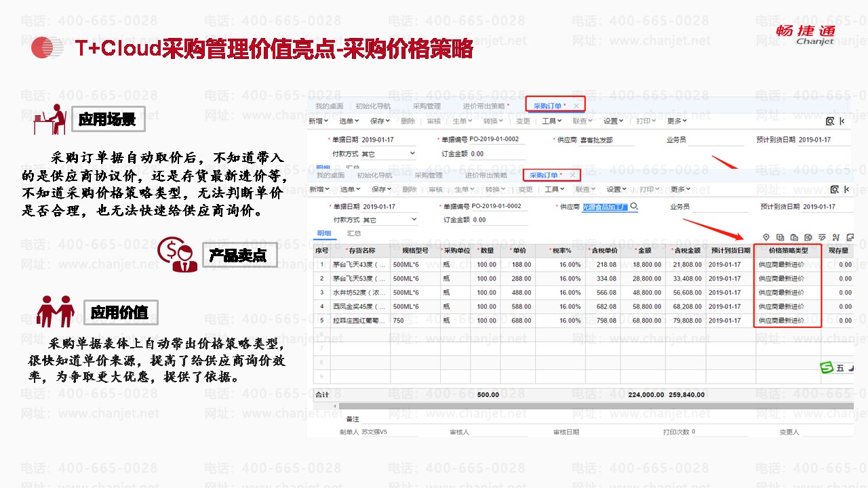Switch to 进价带出策略 tab in the front window
This screenshot has width=868, height=488.
click(486, 176)
